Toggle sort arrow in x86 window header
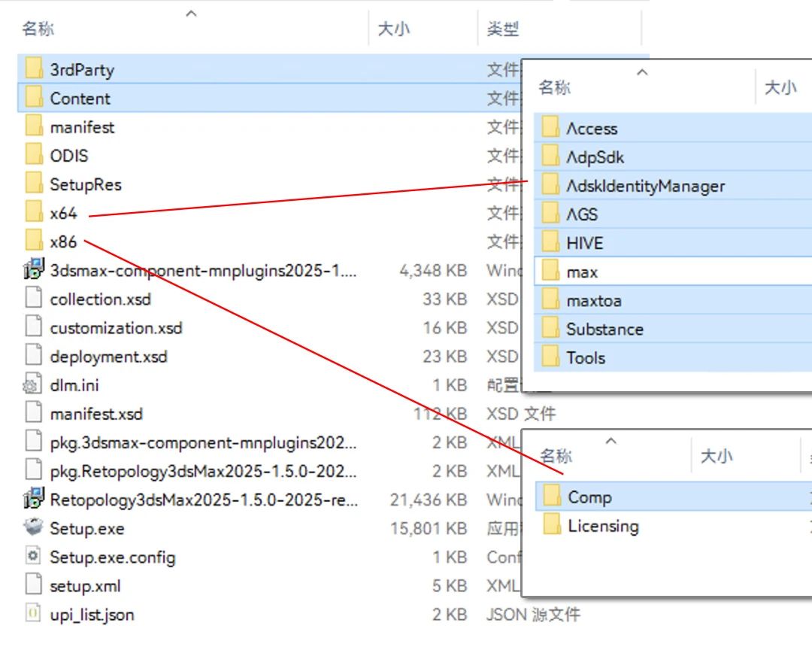Viewport: 812px width, 656px height. click(611, 441)
